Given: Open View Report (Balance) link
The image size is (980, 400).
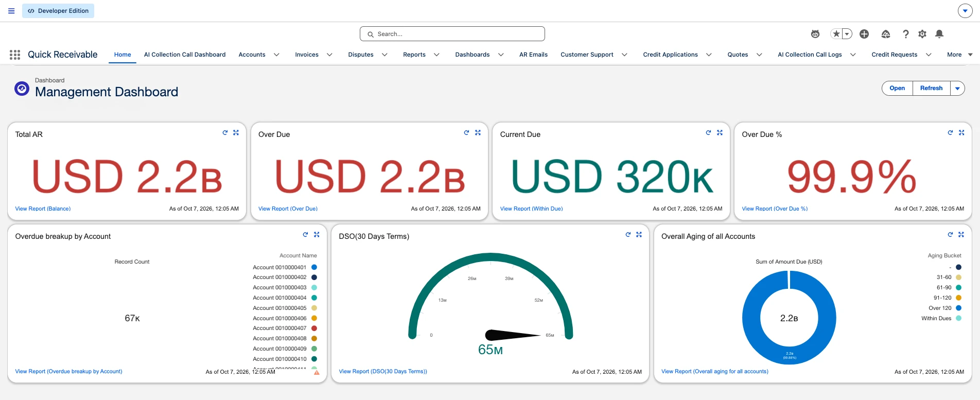Looking at the screenshot, I should [x=43, y=208].
